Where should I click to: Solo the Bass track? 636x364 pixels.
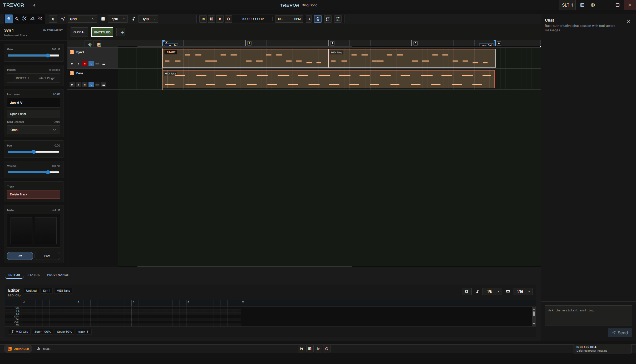point(78,85)
